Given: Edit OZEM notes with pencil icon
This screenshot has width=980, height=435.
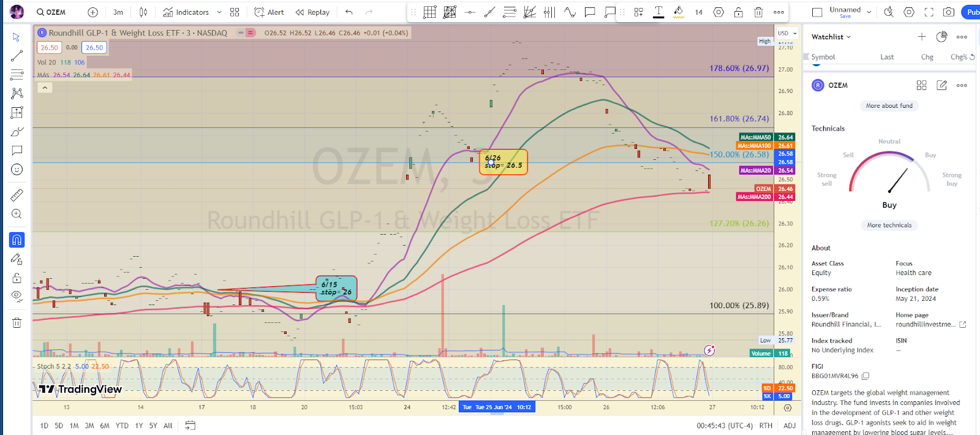Looking at the screenshot, I should pyautogui.click(x=942, y=85).
